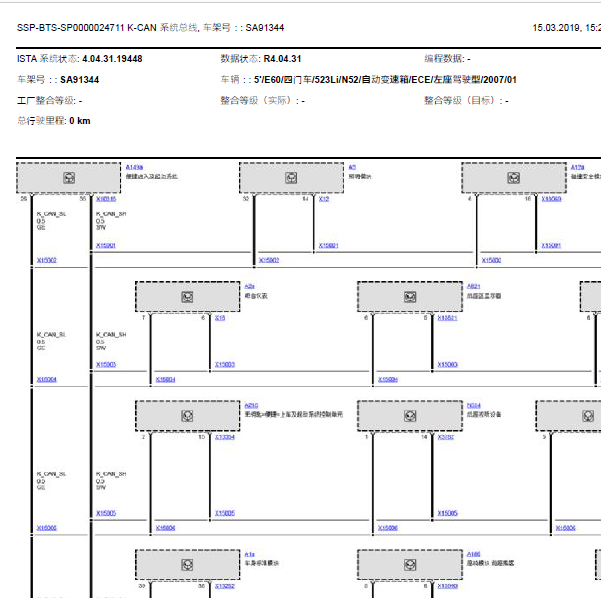
Task: Select the bold VIN value 'SA91344' under ISTA status
Action: (80, 80)
